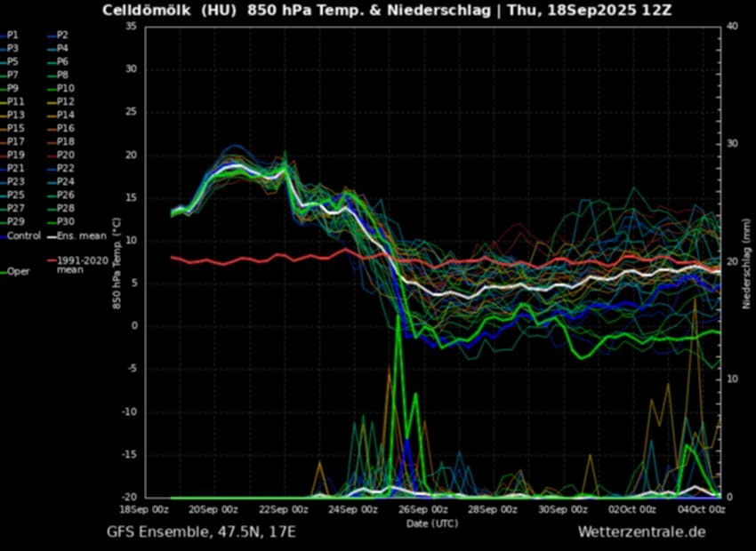This screenshot has width=756, height=551.
Task: Click the Niederschlag (mm) axis label
Action: [747, 262]
